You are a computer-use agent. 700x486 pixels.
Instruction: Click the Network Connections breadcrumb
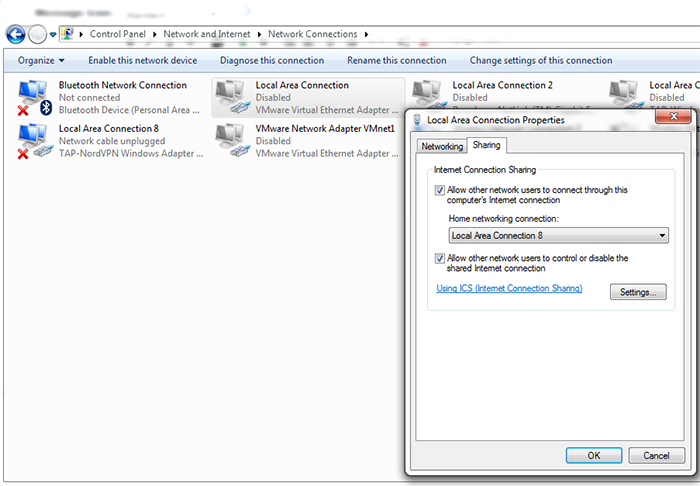pyautogui.click(x=312, y=34)
